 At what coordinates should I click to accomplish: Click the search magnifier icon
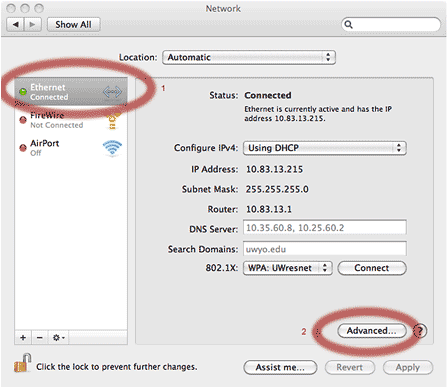pyautogui.click(x=348, y=24)
